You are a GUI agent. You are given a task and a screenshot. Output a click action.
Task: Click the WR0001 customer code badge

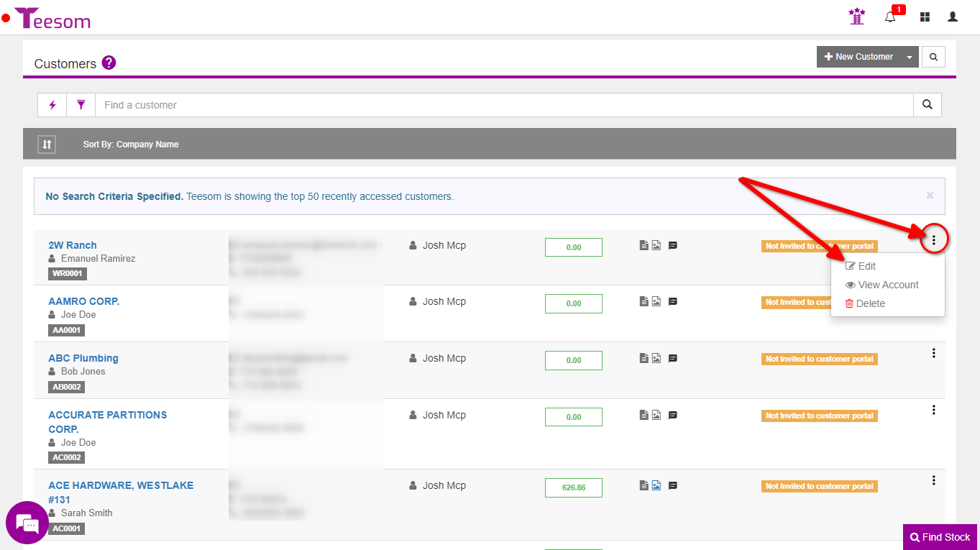tap(66, 274)
